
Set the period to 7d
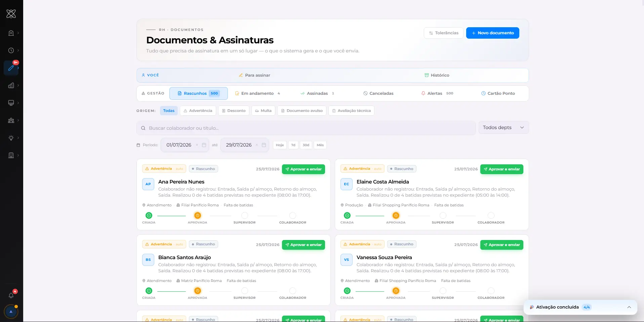(x=293, y=145)
